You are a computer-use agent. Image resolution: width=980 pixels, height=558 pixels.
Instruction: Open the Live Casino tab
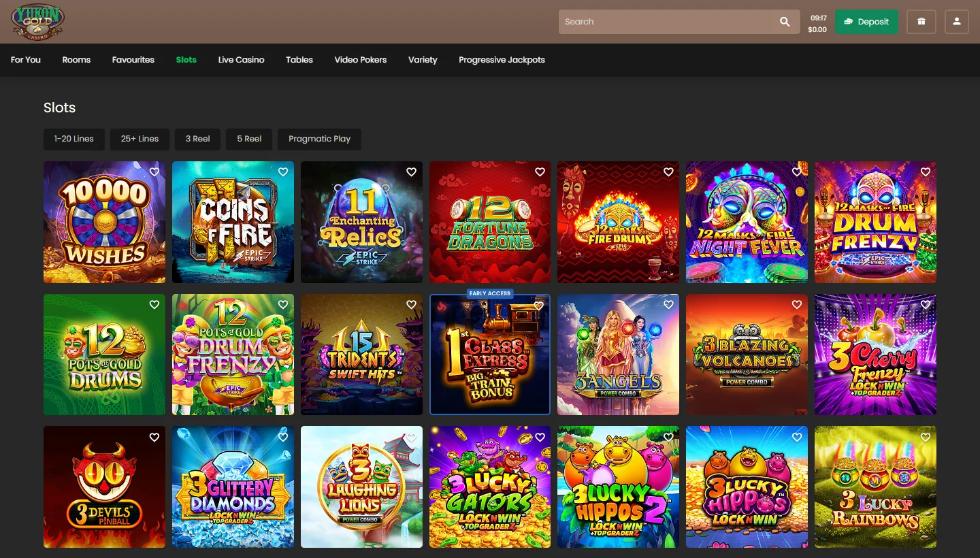tap(241, 60)
